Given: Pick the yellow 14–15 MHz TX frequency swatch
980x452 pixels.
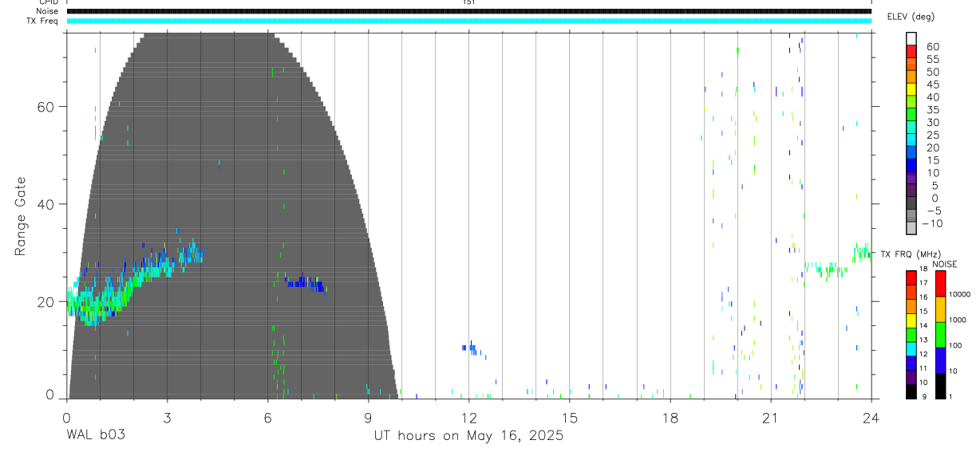Looking at the screenshot, I should point(911,320).
